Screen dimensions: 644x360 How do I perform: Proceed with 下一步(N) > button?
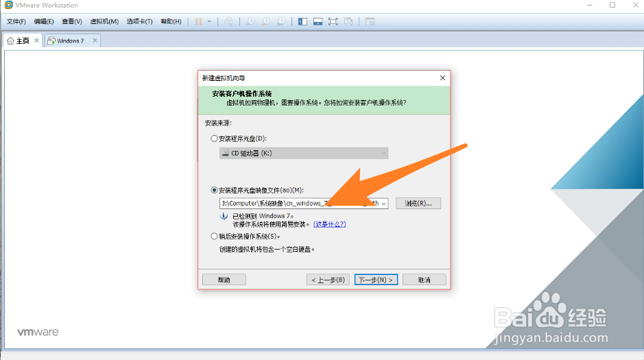(x=376, y=280)
